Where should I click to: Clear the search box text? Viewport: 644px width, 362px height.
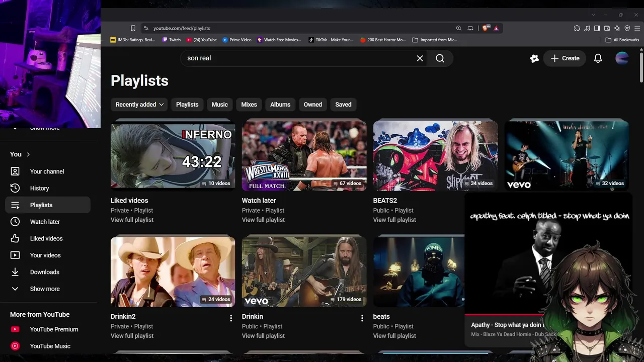[420, 58]
